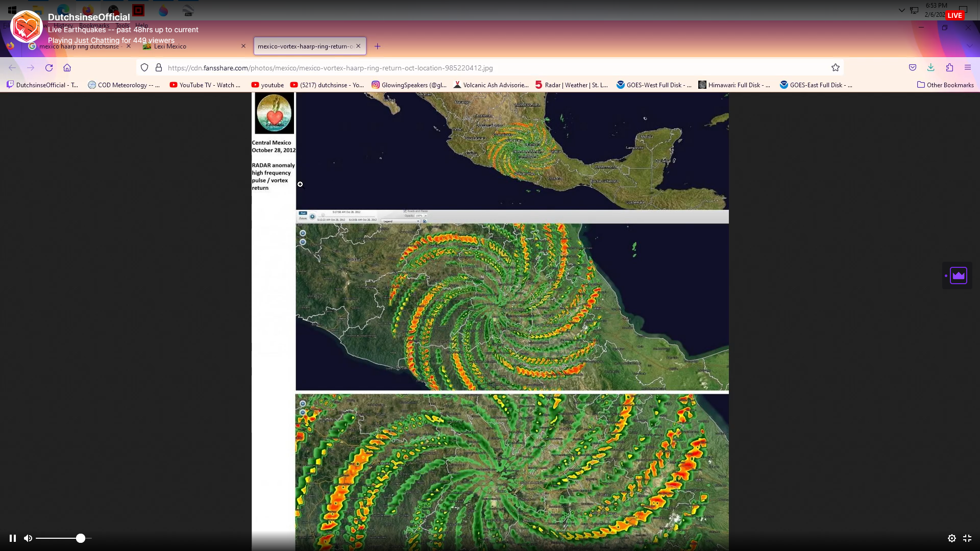Image resolution: width=980 pixels, height=551 pixels.
Task: Open the History menu
Action: (x=63, y=26)
